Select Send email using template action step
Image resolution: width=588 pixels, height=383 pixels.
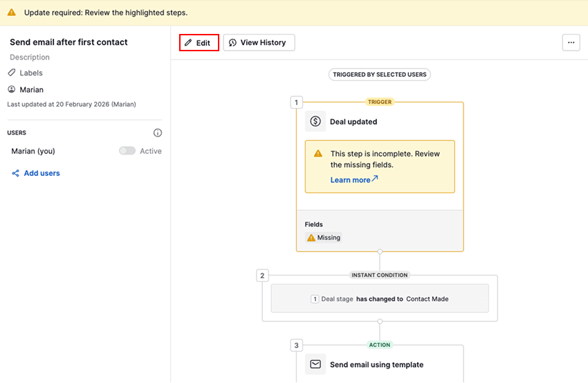click(376, 364)
